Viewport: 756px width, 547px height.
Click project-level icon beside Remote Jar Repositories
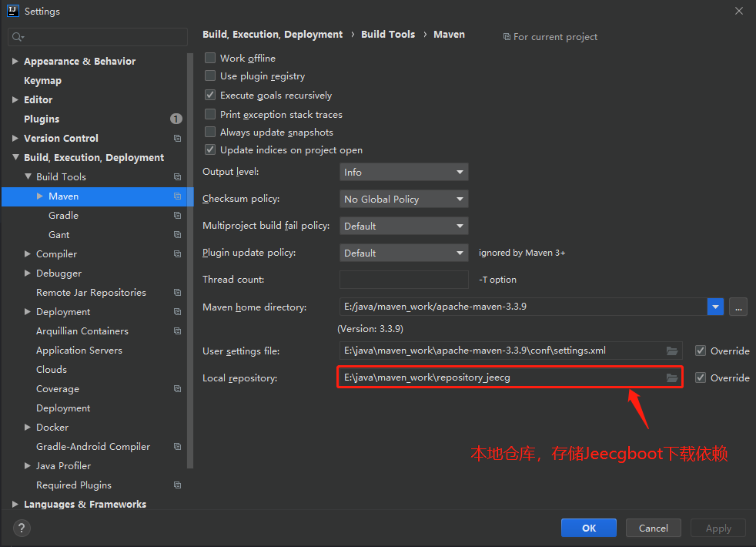pos(177,293)
